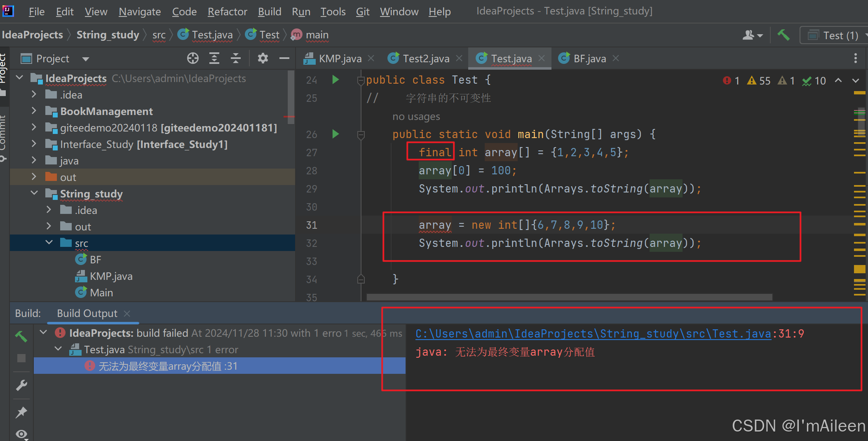
Task: Open the Navigate menu
Action: (x=140, y=12)
